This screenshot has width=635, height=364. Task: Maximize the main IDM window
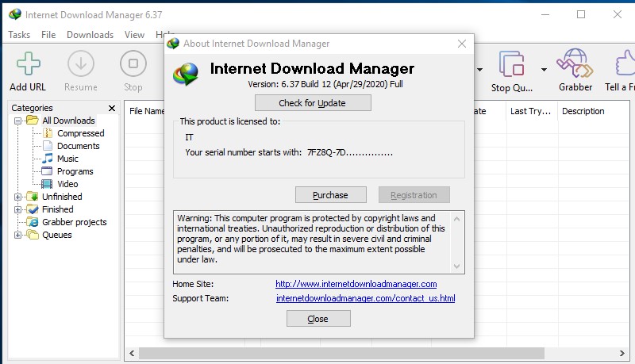(581, 14)
